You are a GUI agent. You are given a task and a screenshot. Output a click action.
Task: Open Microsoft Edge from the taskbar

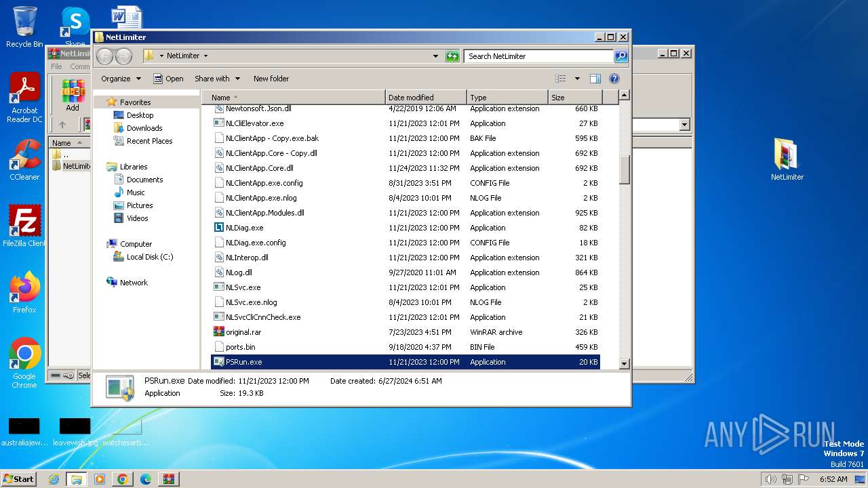(145, 479)
